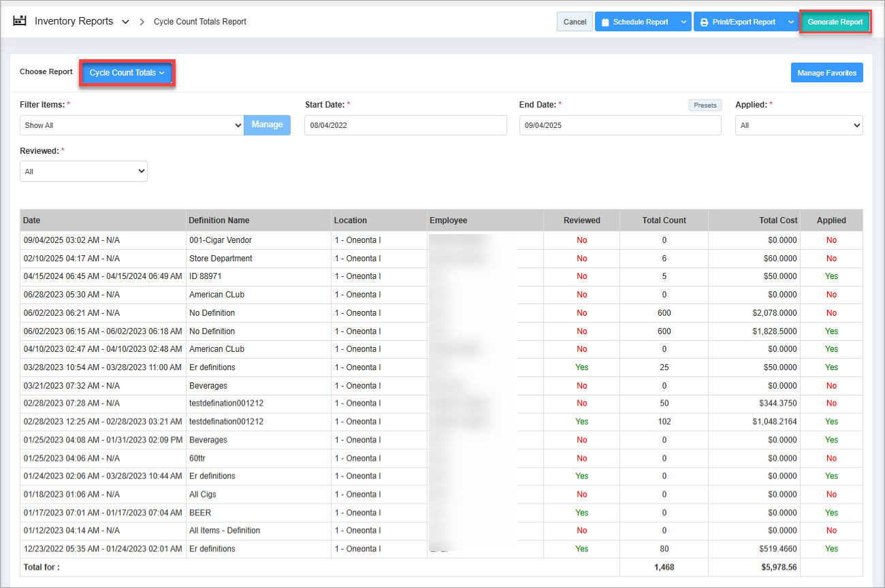Screen dimensions: 885x588
Task: Open the Cycle Count Totals report chooser
Action: [127, 73]
